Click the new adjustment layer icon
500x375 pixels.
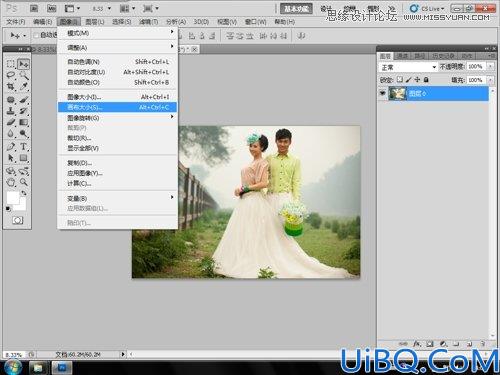coord(443,343)
